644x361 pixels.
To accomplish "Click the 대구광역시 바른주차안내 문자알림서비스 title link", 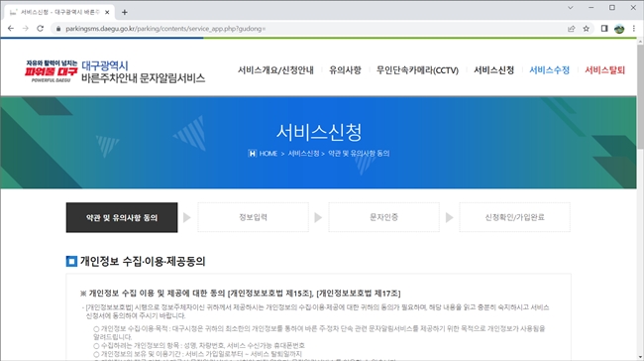I will tap(143, 72).
